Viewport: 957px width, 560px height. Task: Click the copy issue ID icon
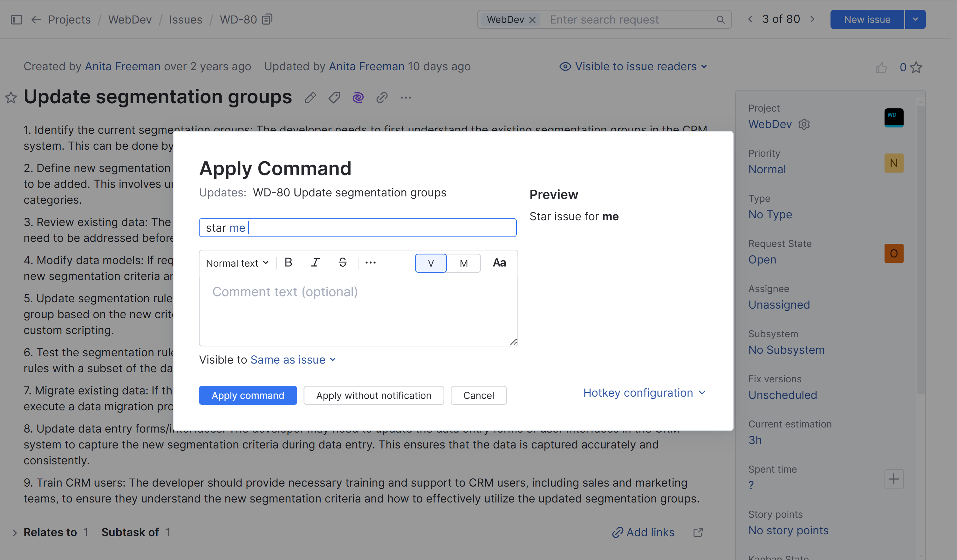click(x=267, y=19)
